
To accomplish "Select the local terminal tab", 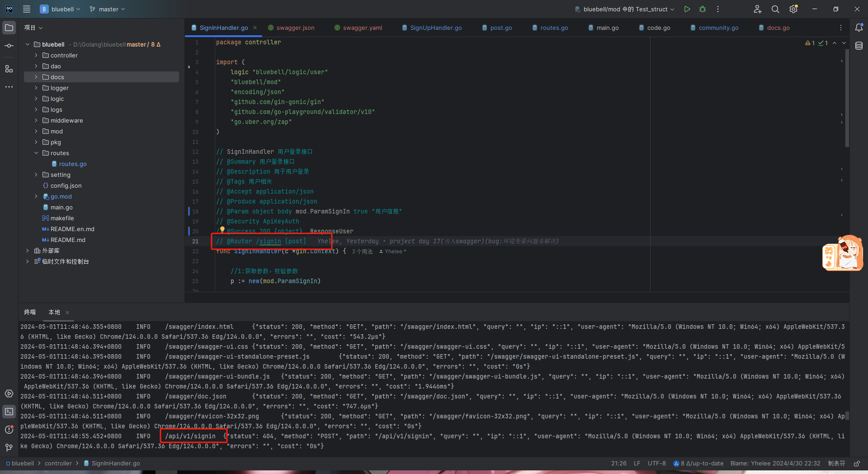I will point(54,313).
